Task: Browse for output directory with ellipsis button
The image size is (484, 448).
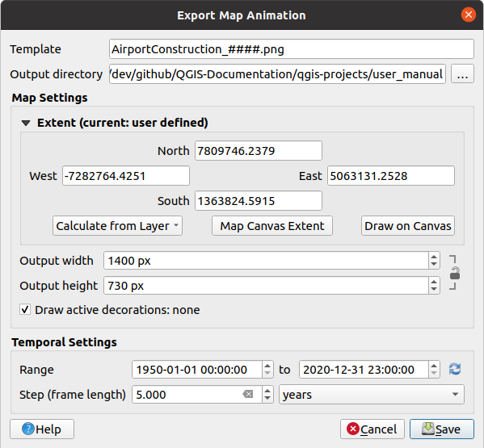Action: tap(462, 74)
